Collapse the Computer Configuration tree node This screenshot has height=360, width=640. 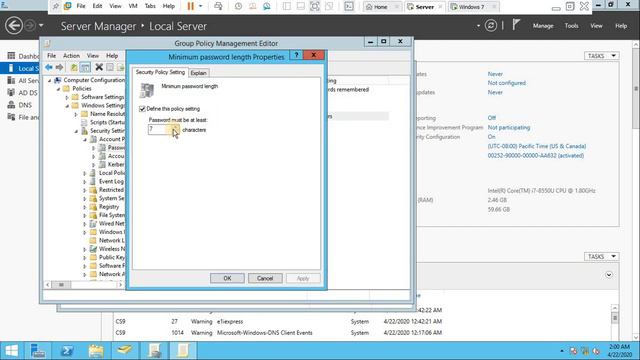point(50,80)
